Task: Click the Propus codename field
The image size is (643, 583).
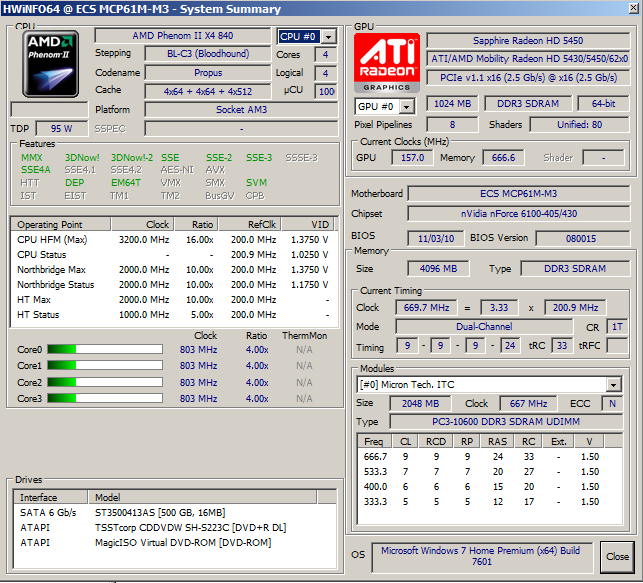Action: click(208, 73)
